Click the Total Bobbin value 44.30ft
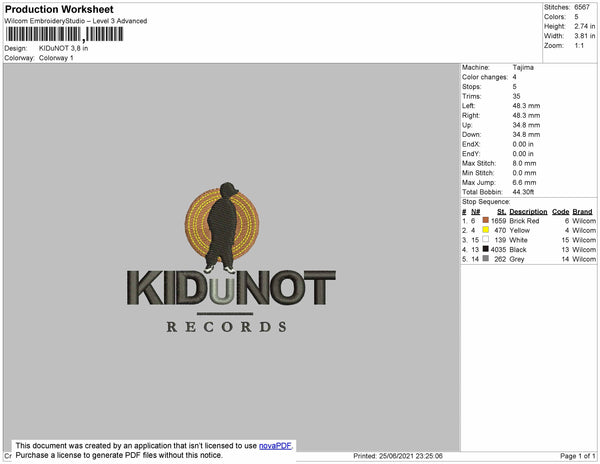This screenshot has height=464, width=600. click(523, 192)
